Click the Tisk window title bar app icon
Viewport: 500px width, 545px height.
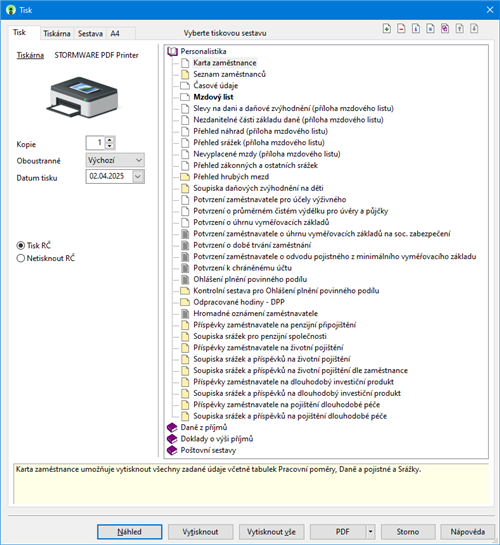tap(11, 10)
